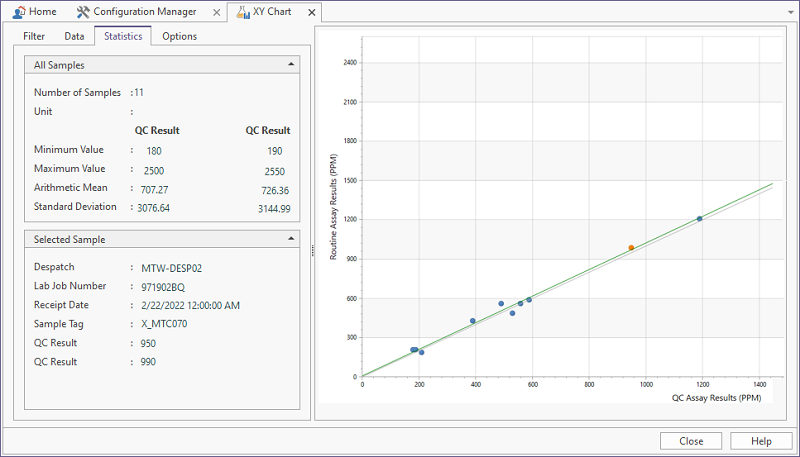Click the Home tab house icon
Screen dimensions: 800x457
(x=16, y=12)
